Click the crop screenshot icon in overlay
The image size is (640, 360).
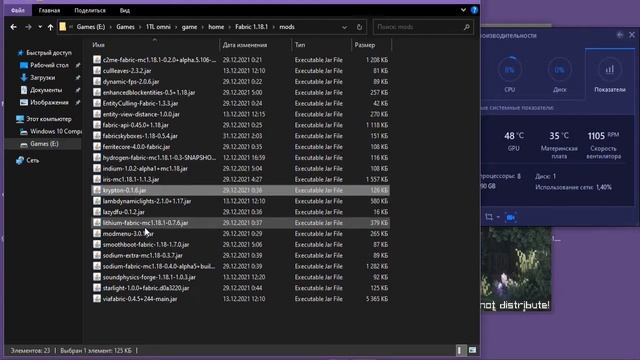pos(489,217)
